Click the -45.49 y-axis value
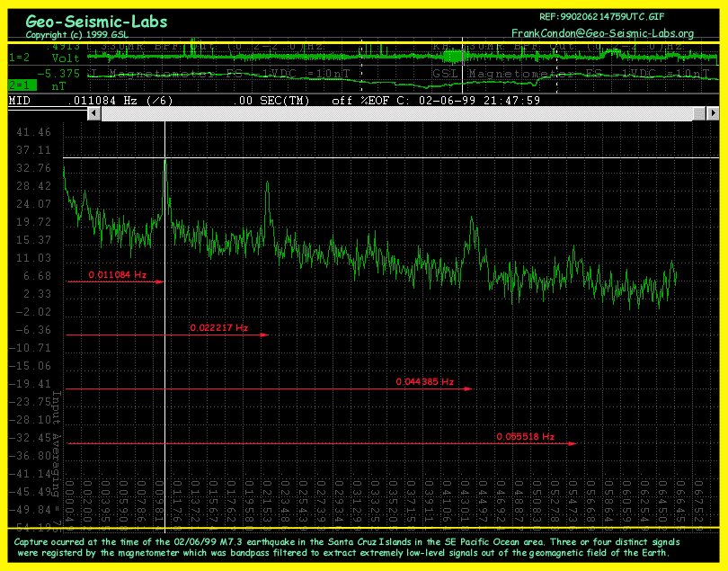This screenshot has height=571, width=728. click(31, 492)
